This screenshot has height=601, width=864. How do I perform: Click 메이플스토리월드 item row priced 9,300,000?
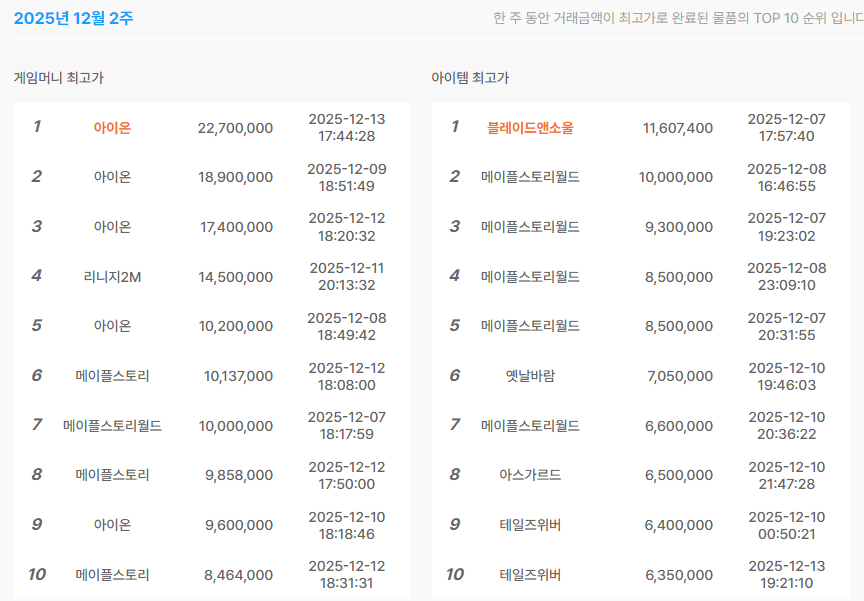click(530, 227)
